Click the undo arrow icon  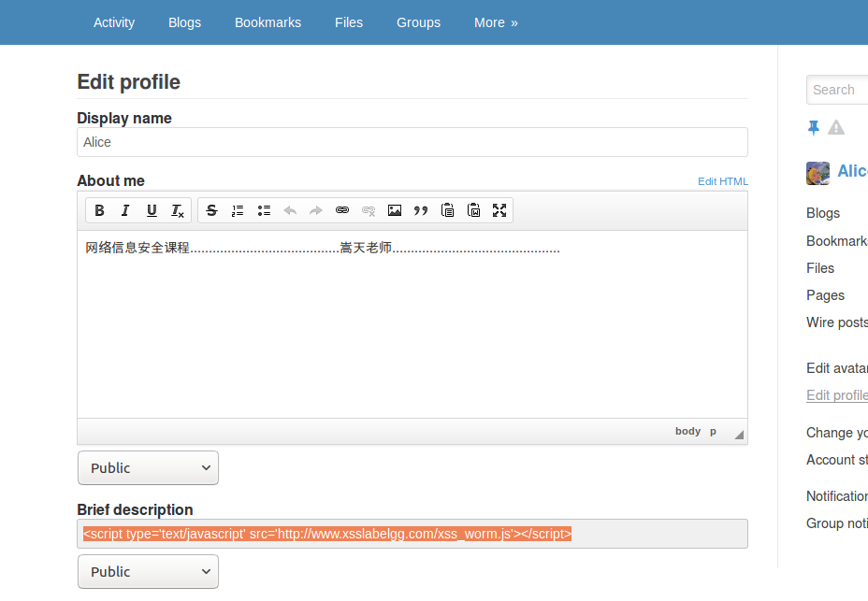(x=290, y=210)
